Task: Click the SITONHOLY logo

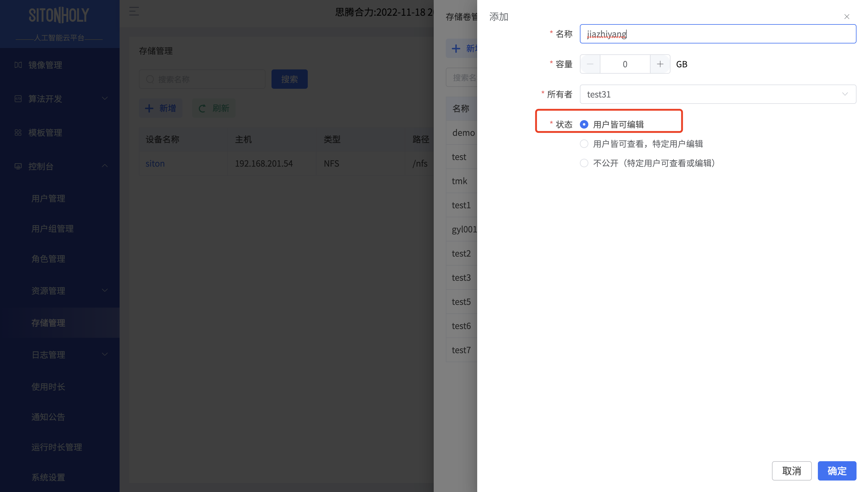Action: point(59,15)
